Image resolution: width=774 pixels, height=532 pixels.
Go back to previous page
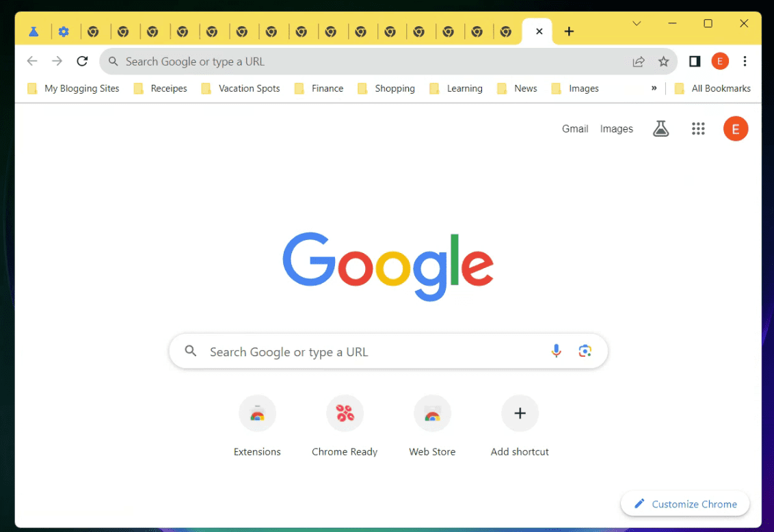(x=32, y=61)
